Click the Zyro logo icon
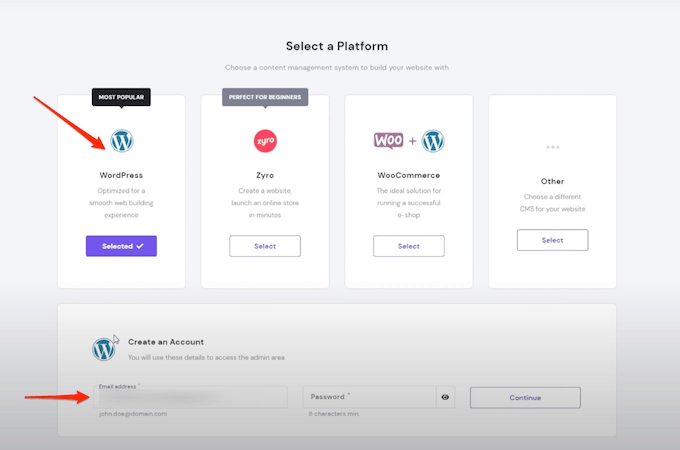This screenshot has height=450, width=680. click(265, 140)
